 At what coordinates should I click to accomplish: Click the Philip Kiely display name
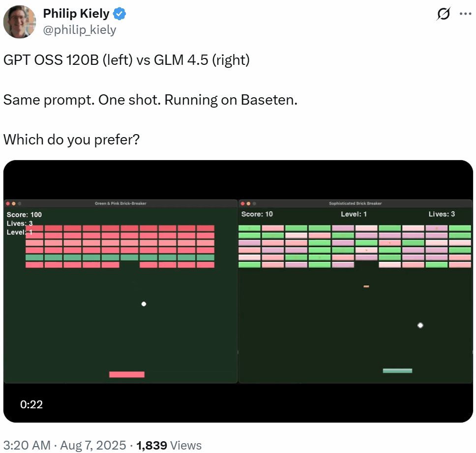click(x=76, y=14)
